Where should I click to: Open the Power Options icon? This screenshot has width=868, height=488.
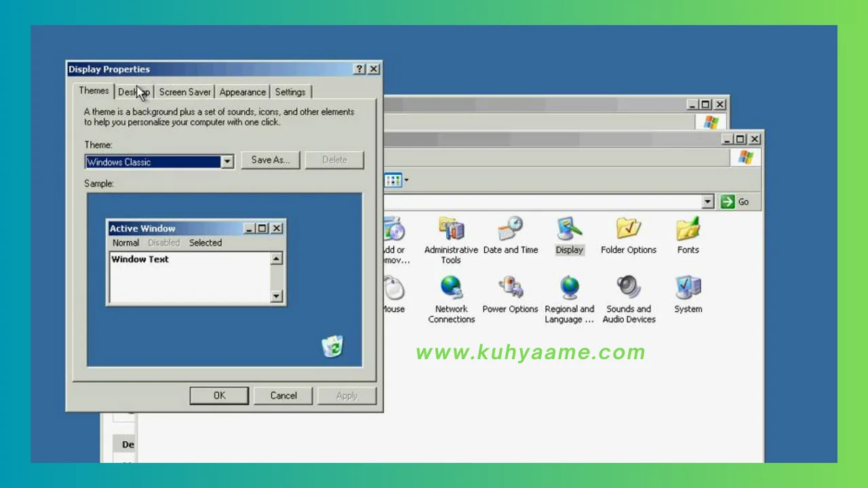click(x=510, y=295)
